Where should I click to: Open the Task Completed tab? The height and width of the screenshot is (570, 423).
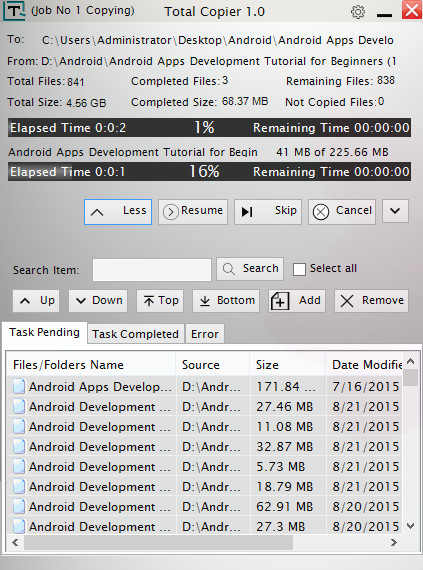coord(136,334)
